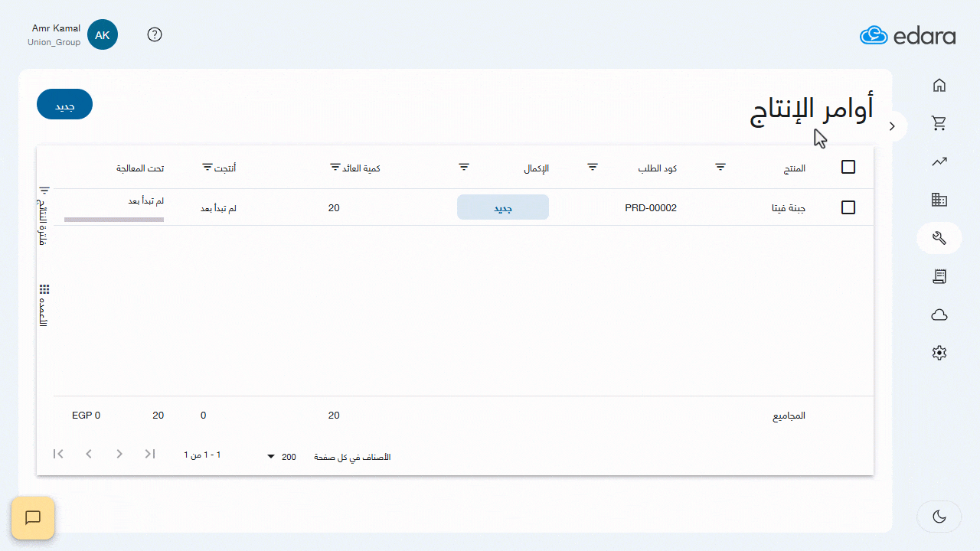Open the building icon in the sidebar
980x551 pixels.
coord(939,200)
